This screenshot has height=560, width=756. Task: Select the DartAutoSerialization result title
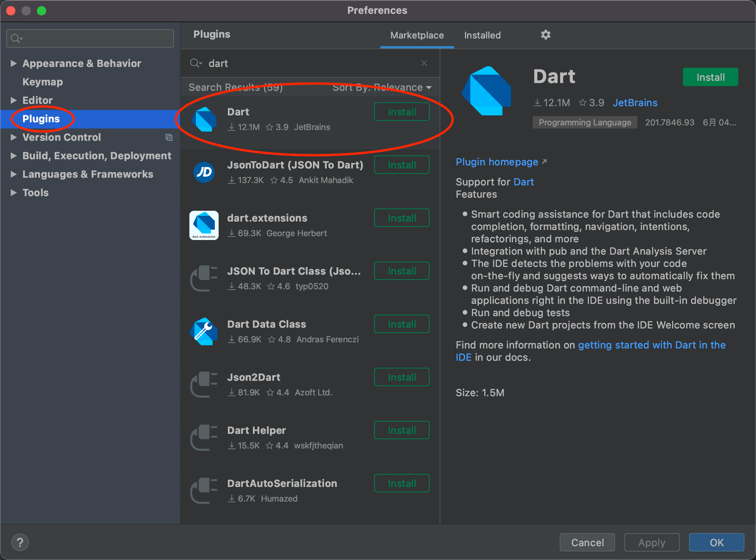click(282, 483)
